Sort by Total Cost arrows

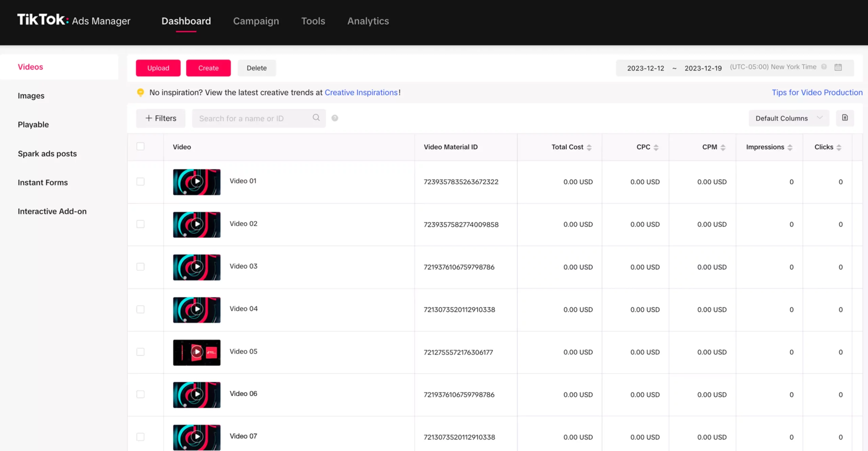589,147
